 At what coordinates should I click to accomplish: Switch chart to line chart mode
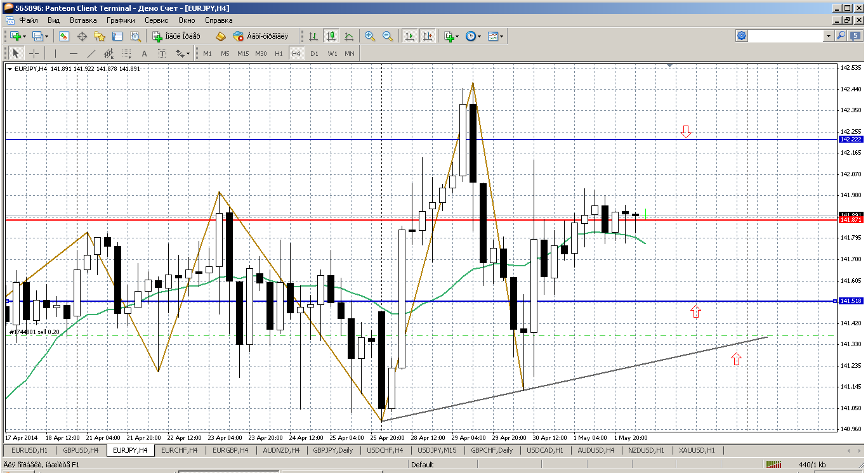348,36
